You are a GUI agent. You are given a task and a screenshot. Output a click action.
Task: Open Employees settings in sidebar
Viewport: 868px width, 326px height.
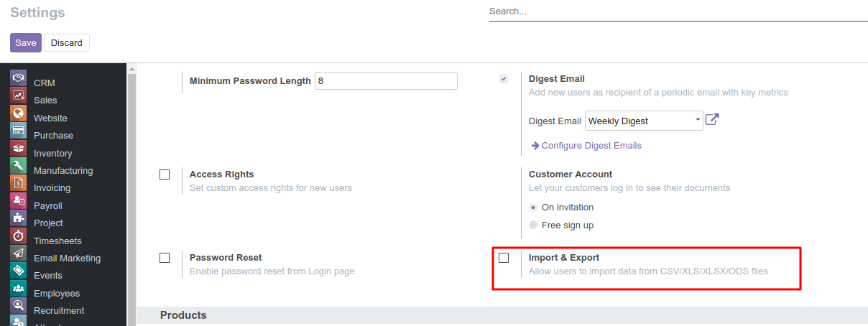[57, 294]
